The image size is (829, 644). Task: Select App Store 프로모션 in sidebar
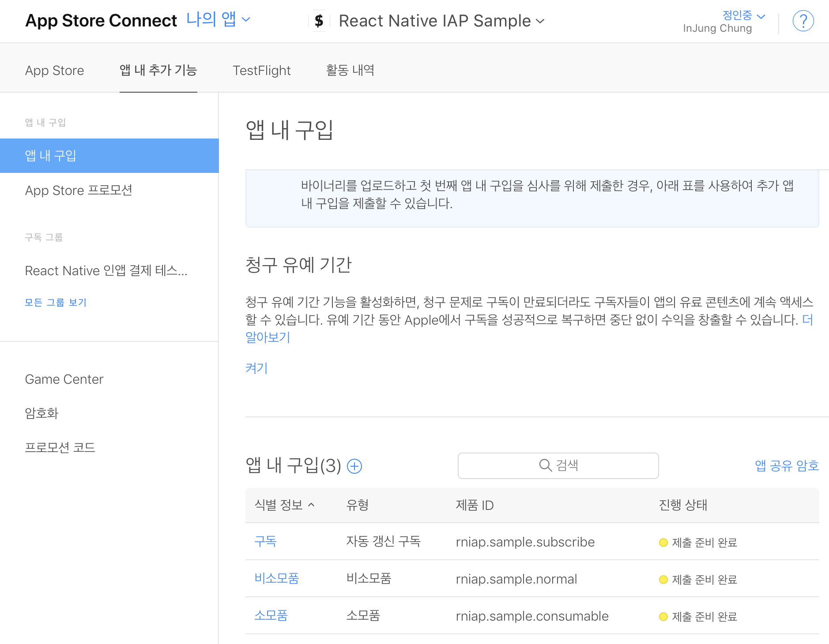pos(79,190)
